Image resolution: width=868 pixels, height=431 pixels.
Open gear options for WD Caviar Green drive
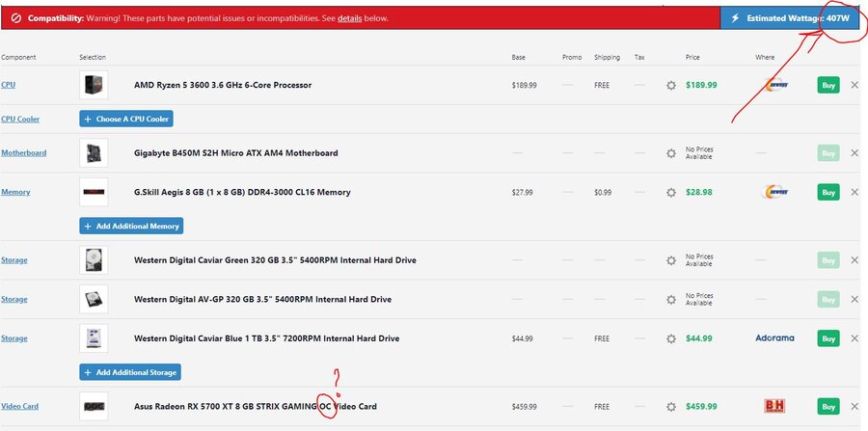[x=671, y=260]
